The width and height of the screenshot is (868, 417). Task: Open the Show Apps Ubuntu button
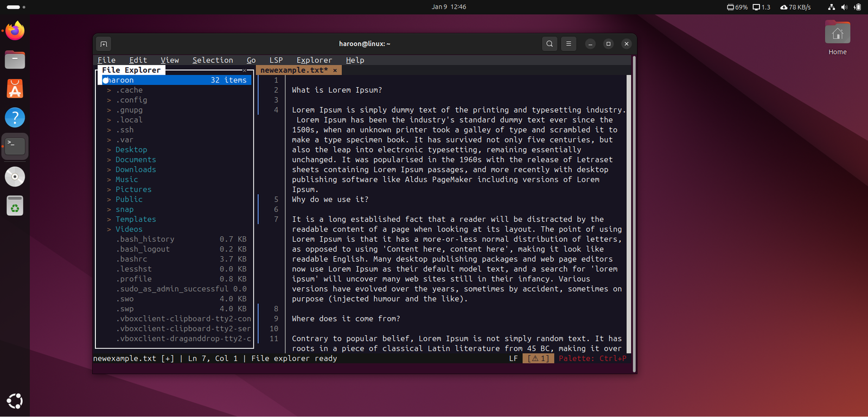pyautogui.click(x=15, y=401)
